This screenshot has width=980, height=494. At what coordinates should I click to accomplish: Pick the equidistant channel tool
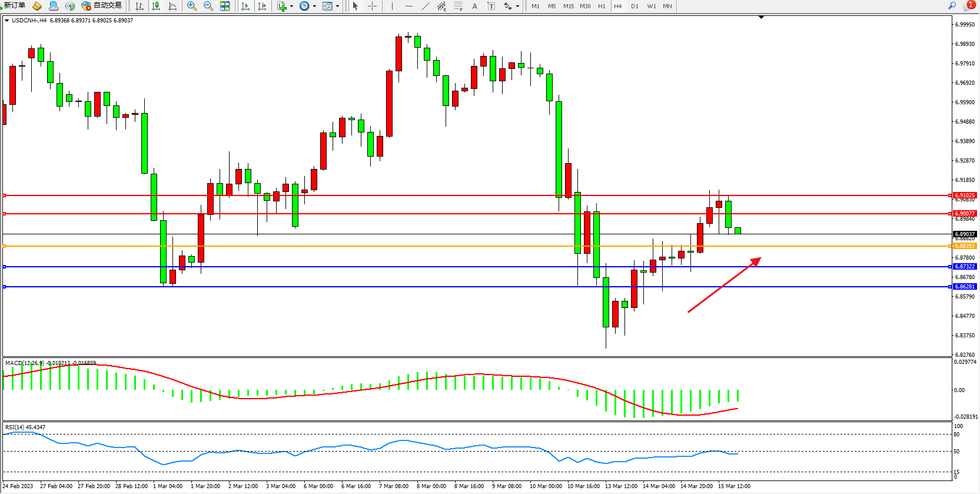tap(441, 6)
